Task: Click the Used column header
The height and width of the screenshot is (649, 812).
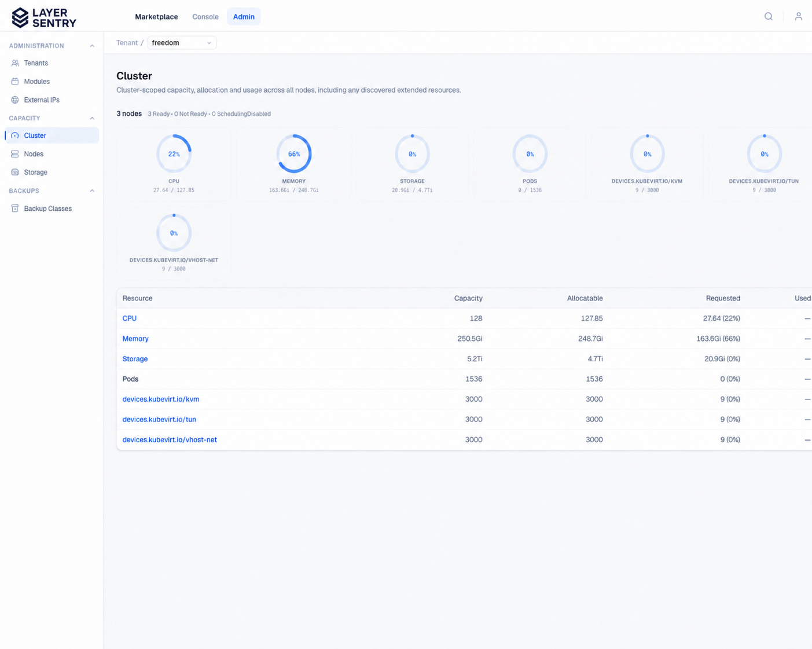Action: [x=803, y=298]
